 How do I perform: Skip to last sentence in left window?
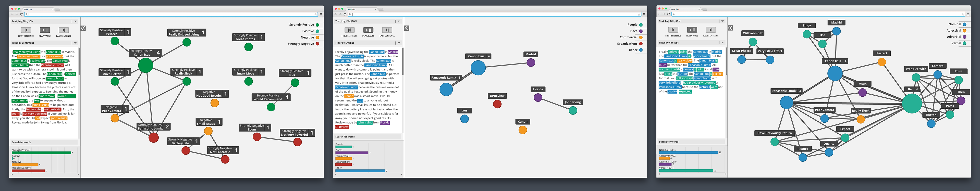tap(64, 30)
